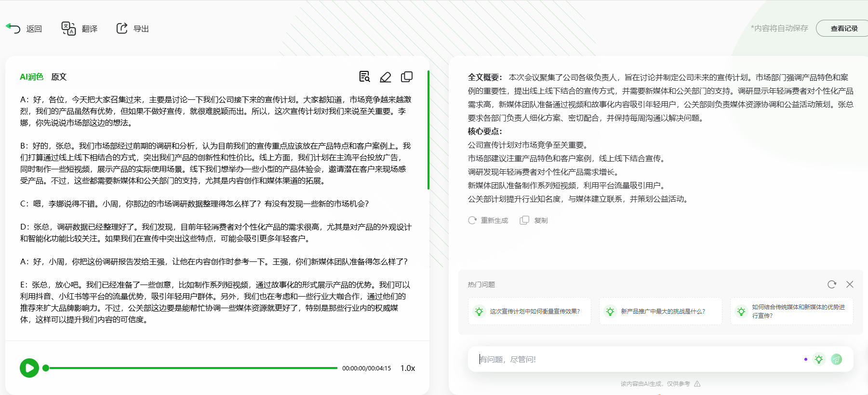Open the 1.0x playback speed selector
868x395 pixels.
pyautogui.click(x=407, y=368)
